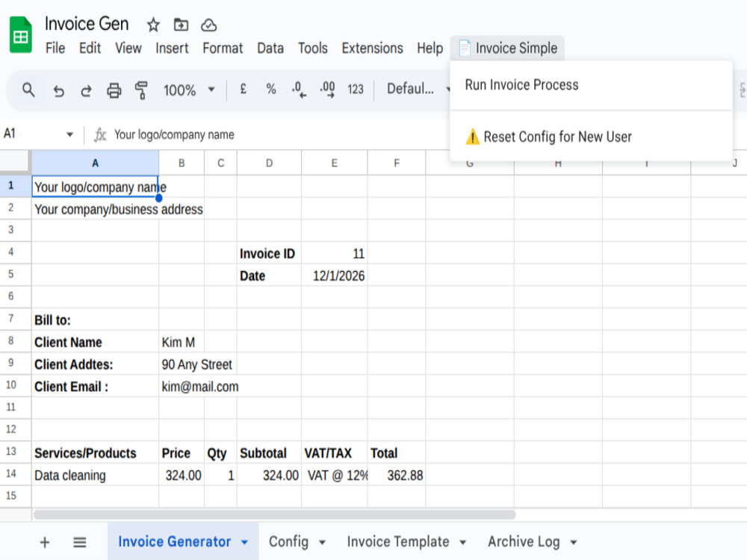Switch to the Config sheet tab
747x560 pixels.
click(x=288, y=542)
